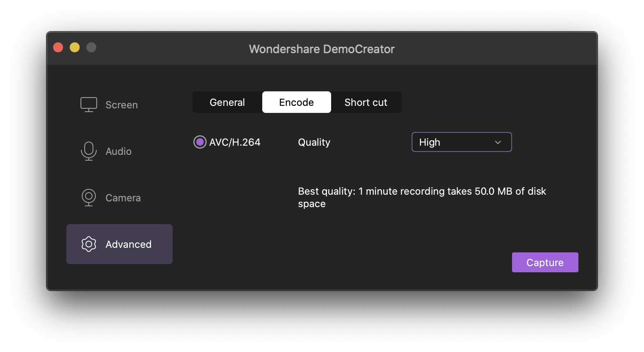Switch to the Encode tab

tap(297, 102)
